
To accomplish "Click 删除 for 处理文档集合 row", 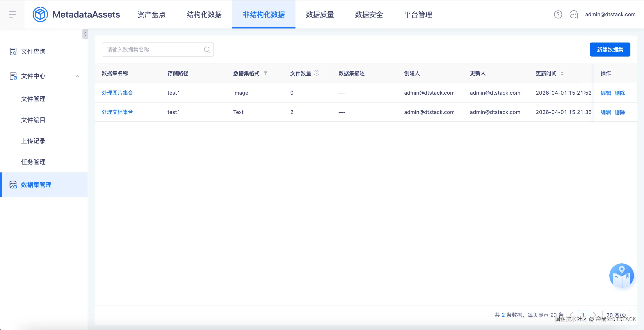I will pyautogui.click(x=619, y=112).
